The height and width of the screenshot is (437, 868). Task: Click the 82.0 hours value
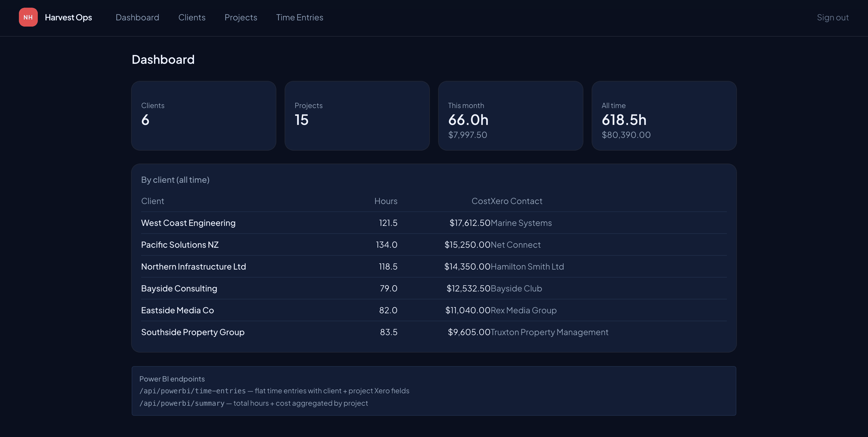click(388, 310)
